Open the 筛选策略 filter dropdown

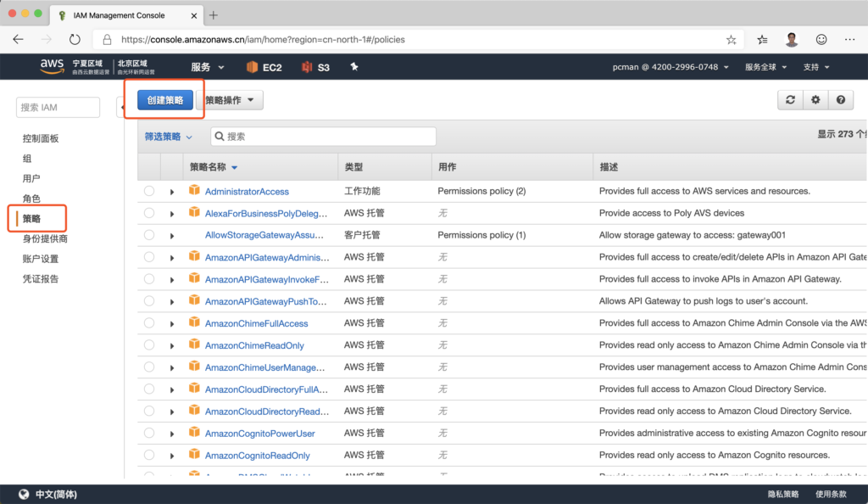169,137
